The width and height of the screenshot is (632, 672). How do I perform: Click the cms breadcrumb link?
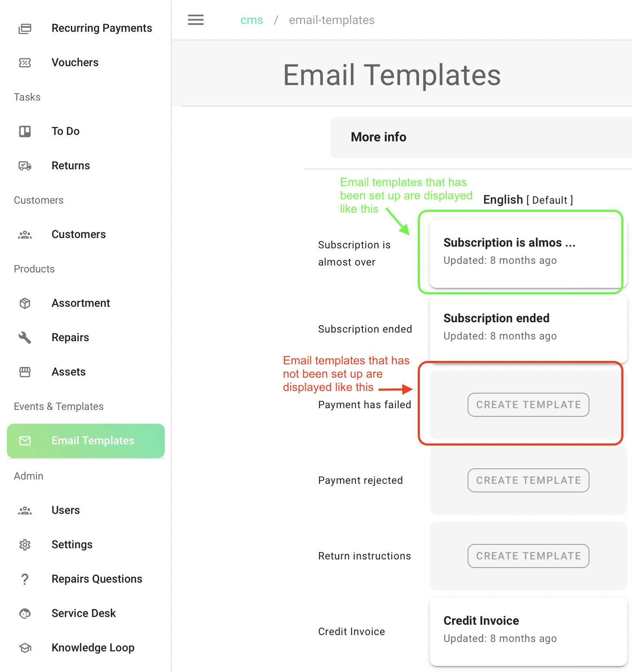point(252,20)
